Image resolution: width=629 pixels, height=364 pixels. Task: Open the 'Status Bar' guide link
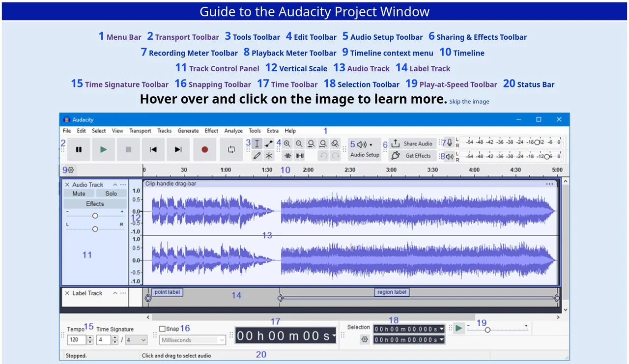[x=536, y=84]
